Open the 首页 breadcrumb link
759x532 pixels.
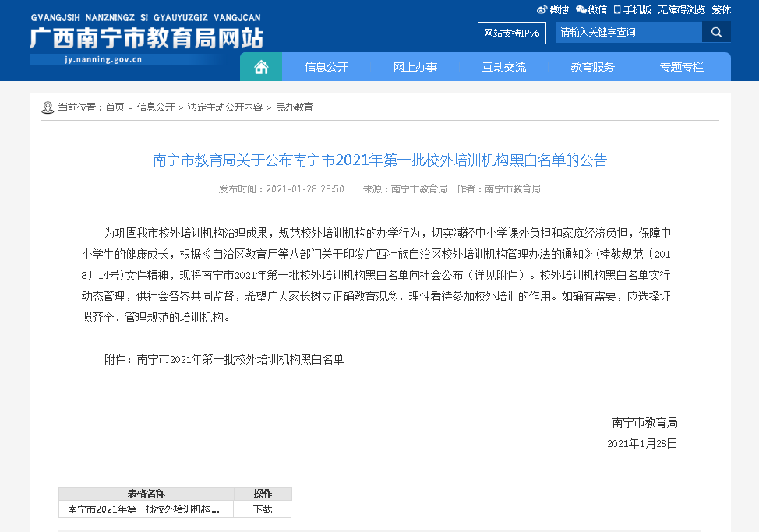click(x=114, y=107)
